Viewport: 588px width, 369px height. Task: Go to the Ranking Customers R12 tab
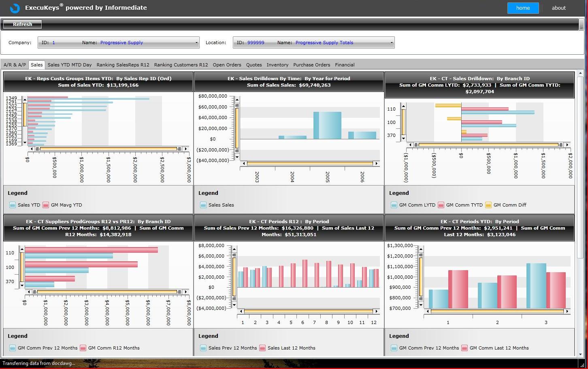click(x=181, y=65)
